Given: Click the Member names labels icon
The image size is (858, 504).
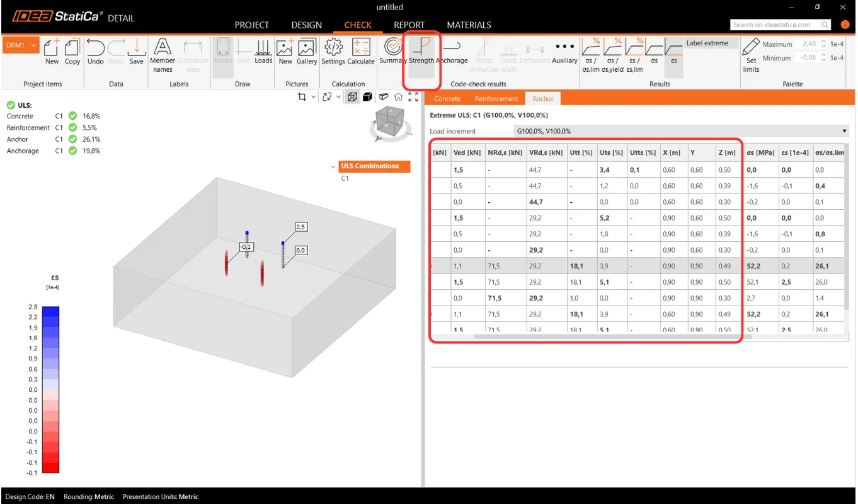Looking at the screenshot, I should (163, 55).
